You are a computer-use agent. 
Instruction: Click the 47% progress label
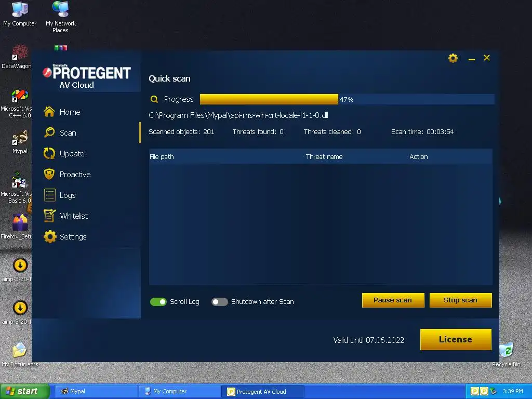[347, 99]
